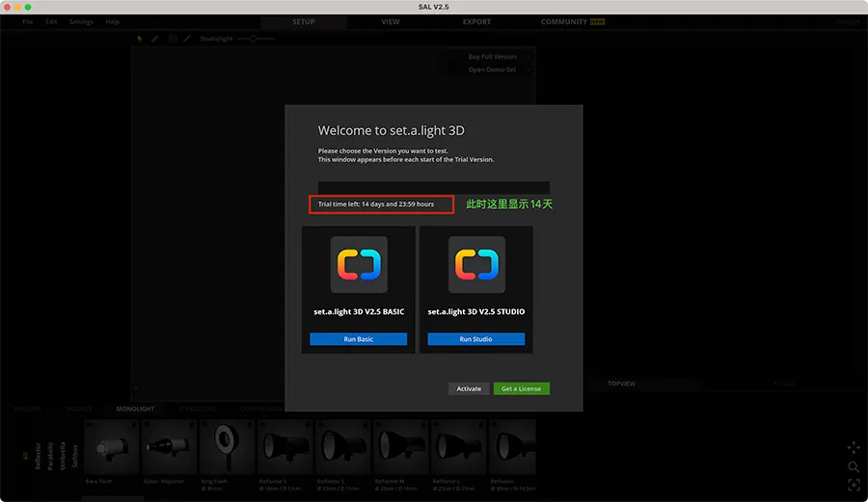Favorite the Bare Flash item via star icon
Image resolution: width=868 pixels, height=502 pixels.
pyautogui.click(x=133, y=425)
